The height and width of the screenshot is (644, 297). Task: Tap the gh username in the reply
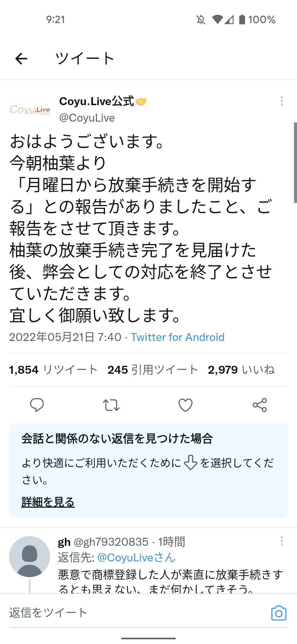coord(64,542)
